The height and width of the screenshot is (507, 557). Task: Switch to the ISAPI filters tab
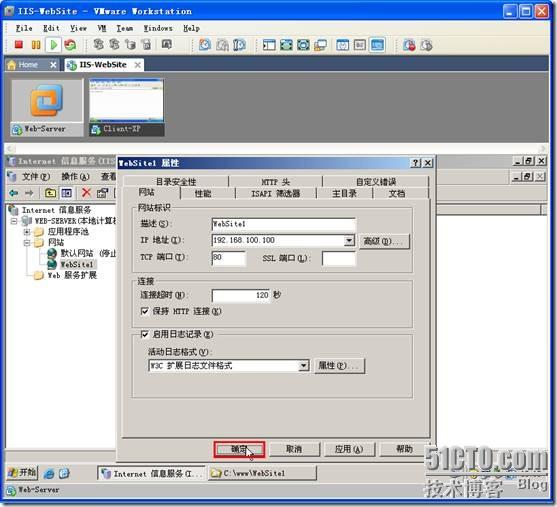(x=276, y=193)
